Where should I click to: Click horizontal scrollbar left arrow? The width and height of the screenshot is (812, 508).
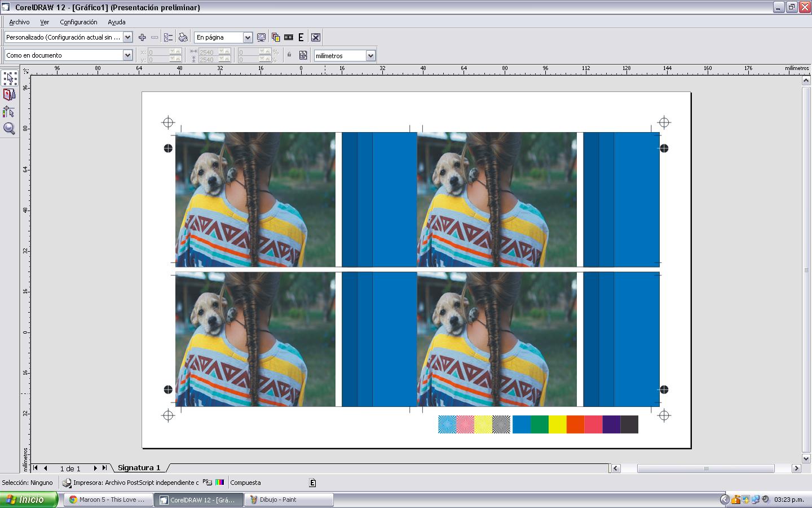(x=615, y=468)
